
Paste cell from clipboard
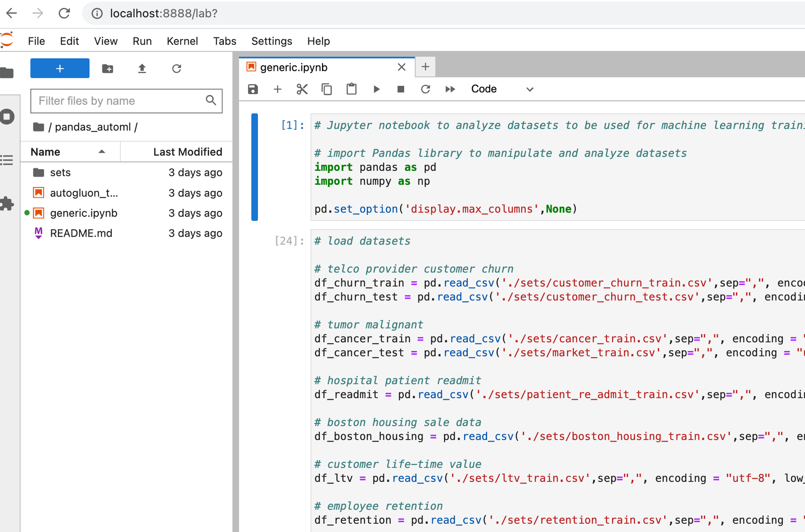(351, 89)
